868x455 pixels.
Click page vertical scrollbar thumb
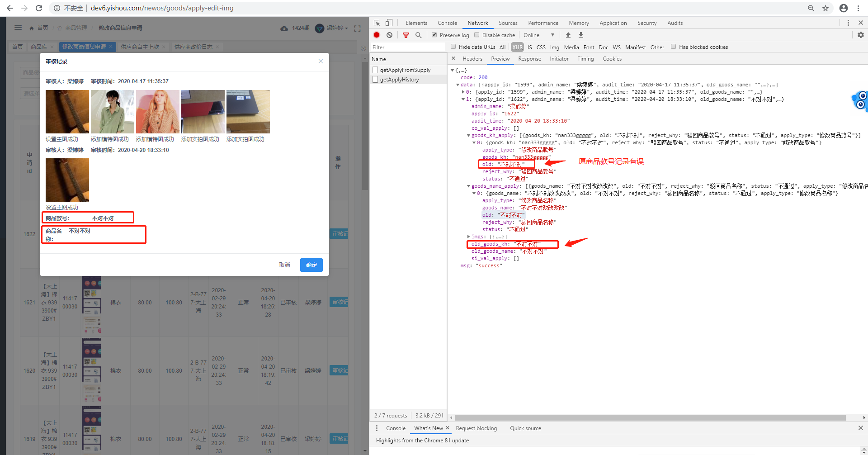click(x=365, y=126)
